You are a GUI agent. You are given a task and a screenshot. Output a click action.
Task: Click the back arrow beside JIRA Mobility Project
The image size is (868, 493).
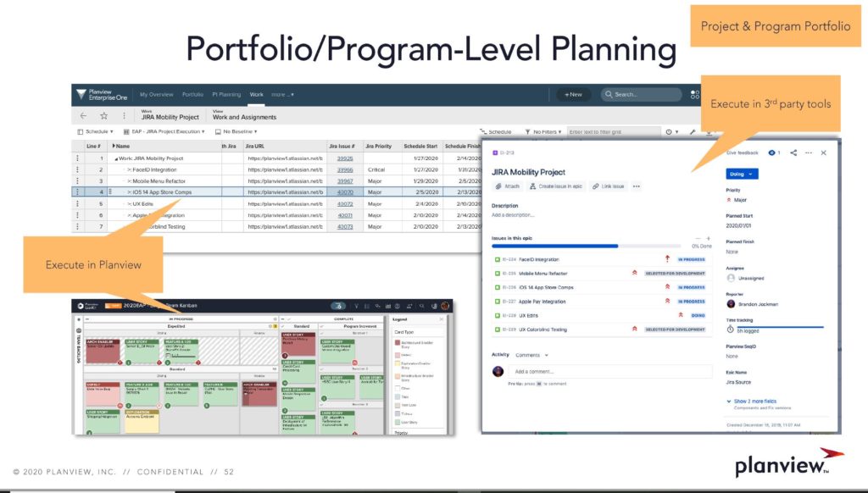84,116
